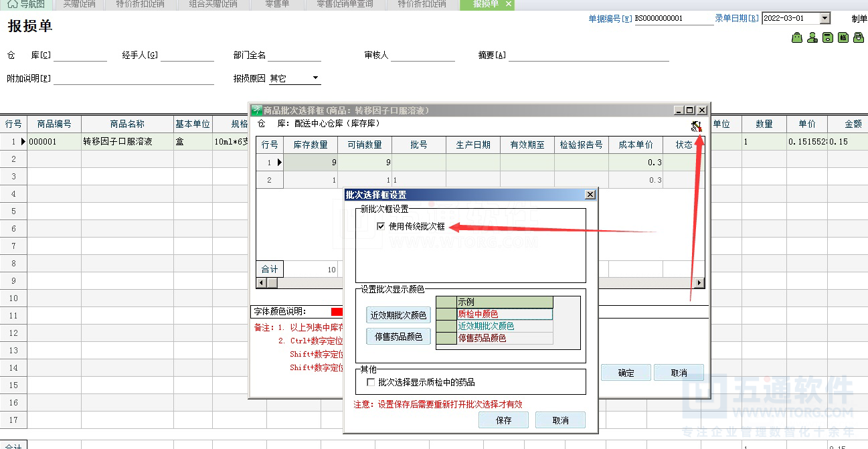The height and width of the screenshot is (449, 868).
Task: Click the 商品编号 column header
Action: pos(54,124)
